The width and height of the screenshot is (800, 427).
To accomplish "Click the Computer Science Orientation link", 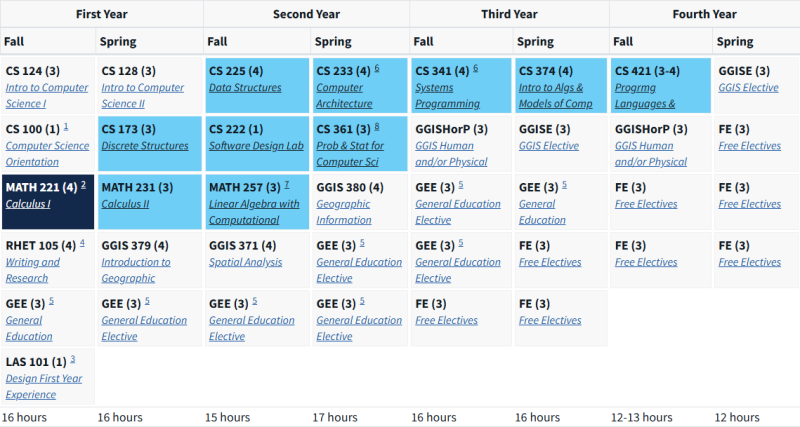I will click(x=47, y=154).
